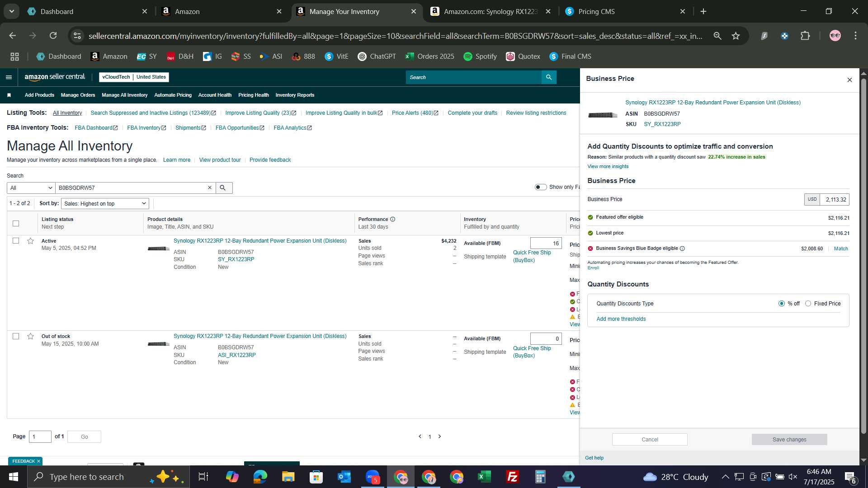Click the Cancel button in panel
868x488 pixels.
[x=650, y=440]
